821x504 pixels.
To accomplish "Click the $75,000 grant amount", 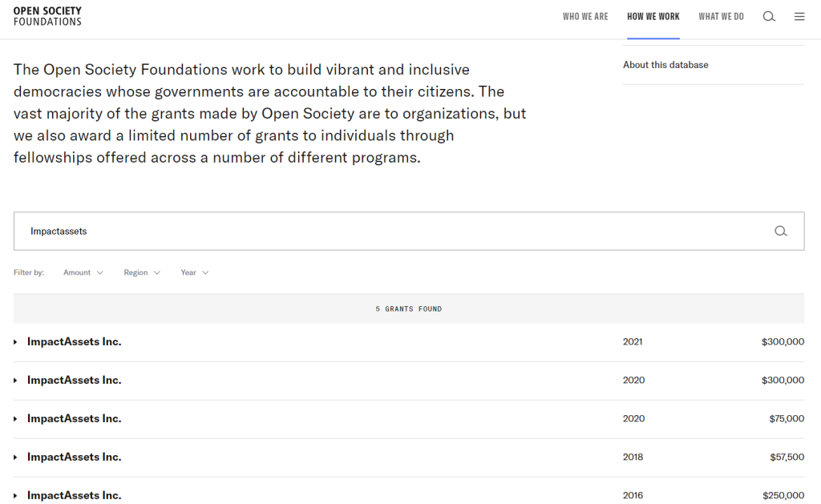I will 787,419.
